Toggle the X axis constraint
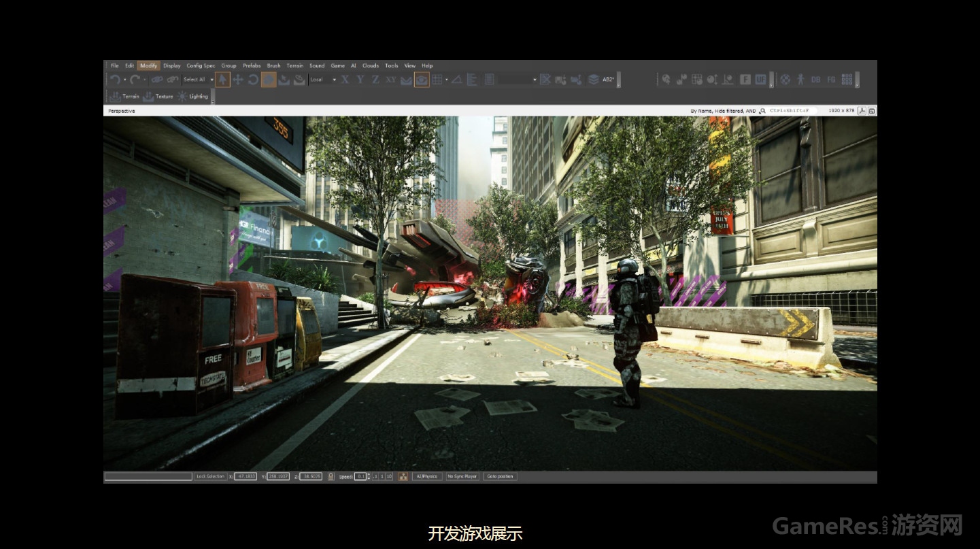This screenshot has height=549, width=980. tap(345, 80)
